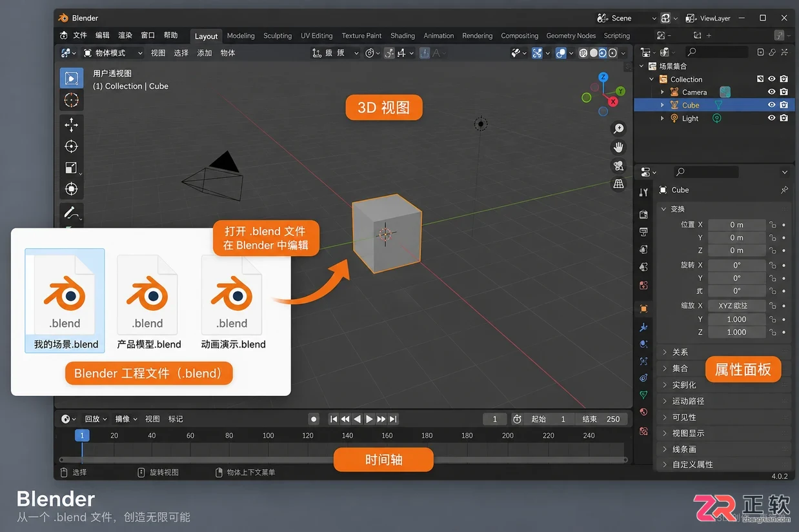Open the Tool properties tab (wrench icon)
The height and width of the screenshot is (532, 799).
pyautogui.click(x=643, y=192)
